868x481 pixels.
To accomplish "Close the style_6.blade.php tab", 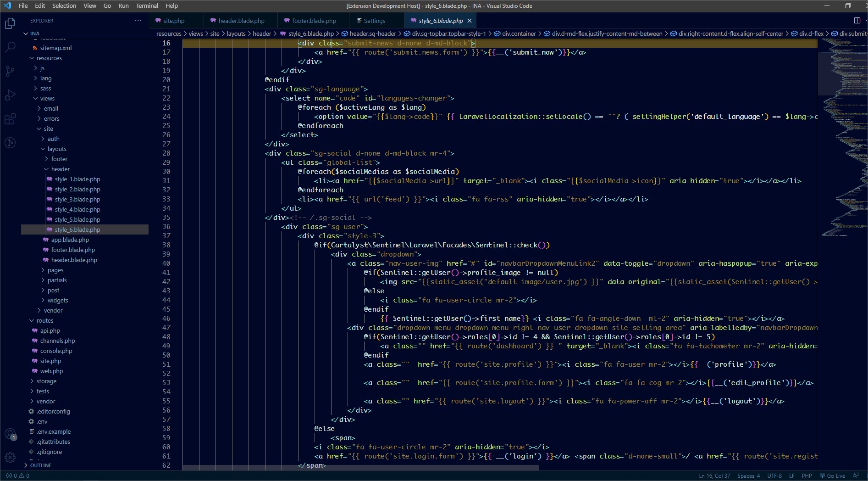I will 469,21.
